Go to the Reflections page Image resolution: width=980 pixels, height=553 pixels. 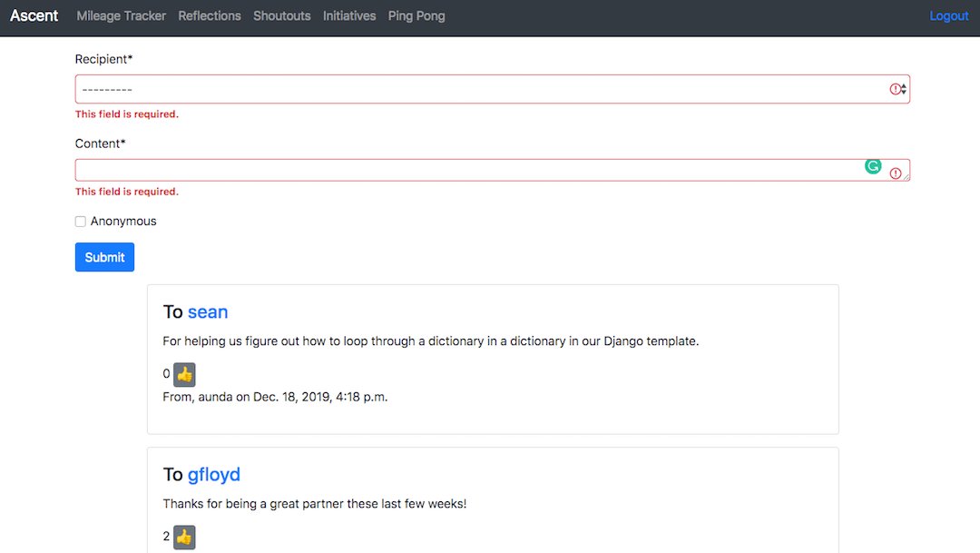click(210, 16)
